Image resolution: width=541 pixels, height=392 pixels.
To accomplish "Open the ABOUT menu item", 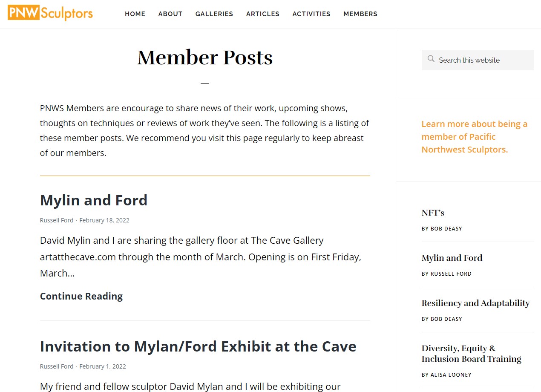I will (x=170, y=14).
